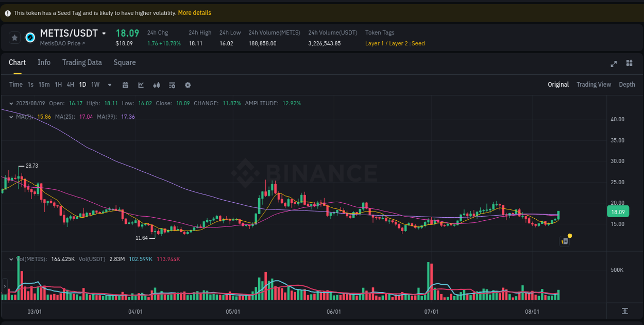Switch chart mode to Trading View

pos(594,84)
